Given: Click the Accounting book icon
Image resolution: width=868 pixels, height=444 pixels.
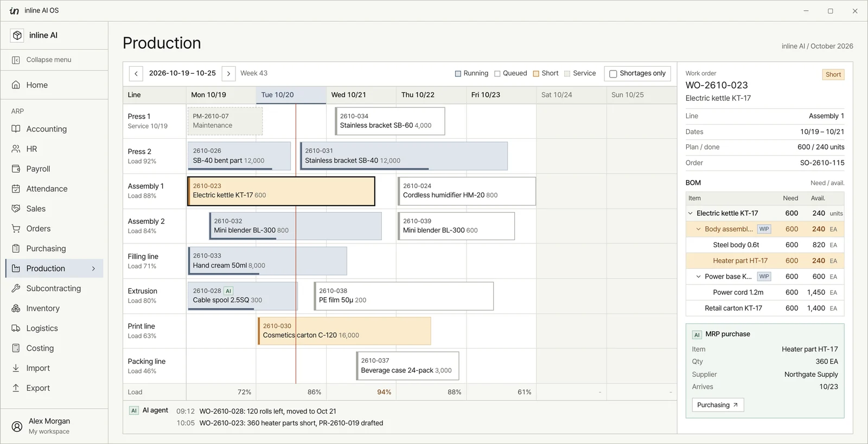Looking at the screenshot, I should click(16, 129).
